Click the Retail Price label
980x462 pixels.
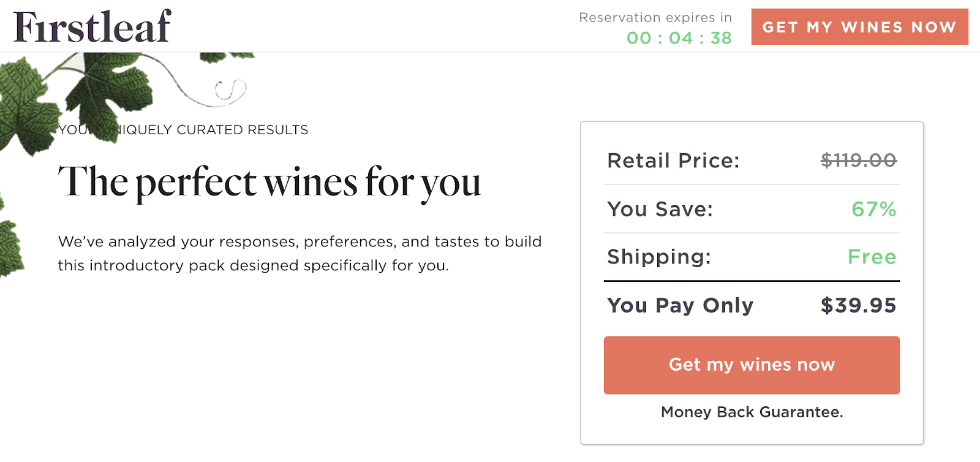coord(674,161)
